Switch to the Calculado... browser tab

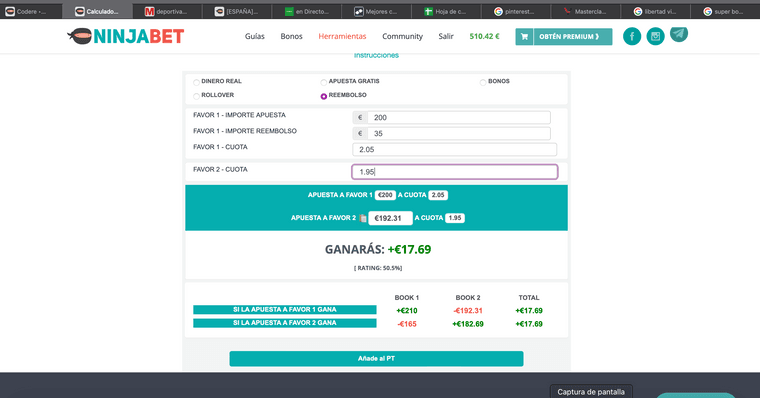(x=97, y=11)
